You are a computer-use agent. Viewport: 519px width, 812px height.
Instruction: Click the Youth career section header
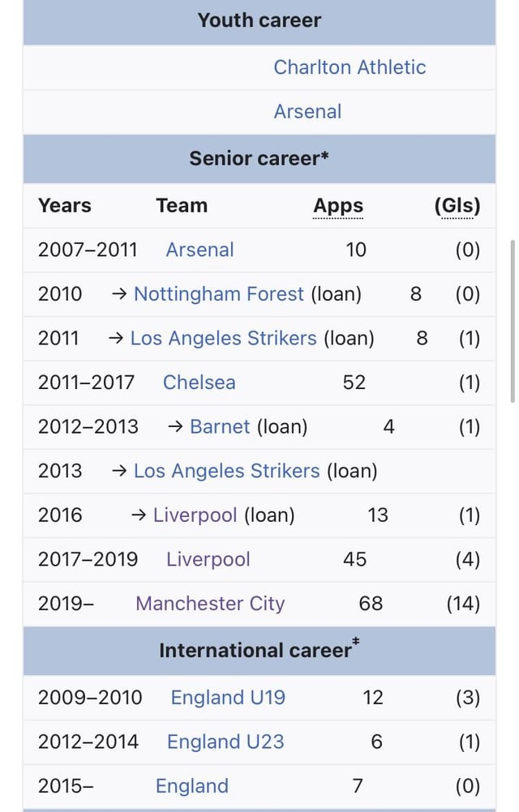259,21
